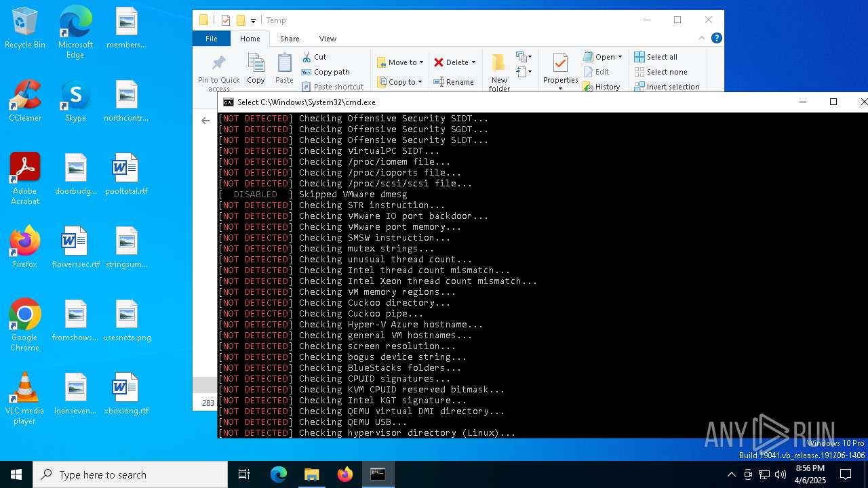
Task: Select the members image file on desktop
Action: pyautogui.click(x=126, y=28)
